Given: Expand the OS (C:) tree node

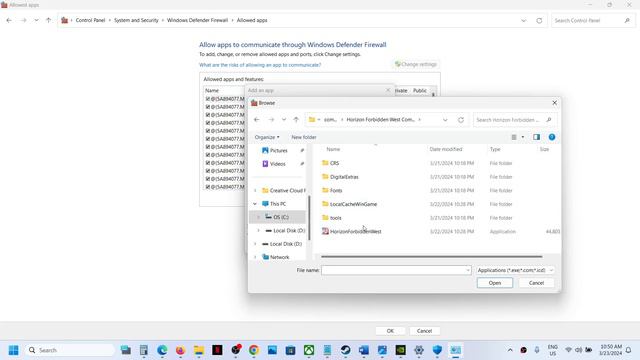Looking at the screenshot, I should coord(258,217).
